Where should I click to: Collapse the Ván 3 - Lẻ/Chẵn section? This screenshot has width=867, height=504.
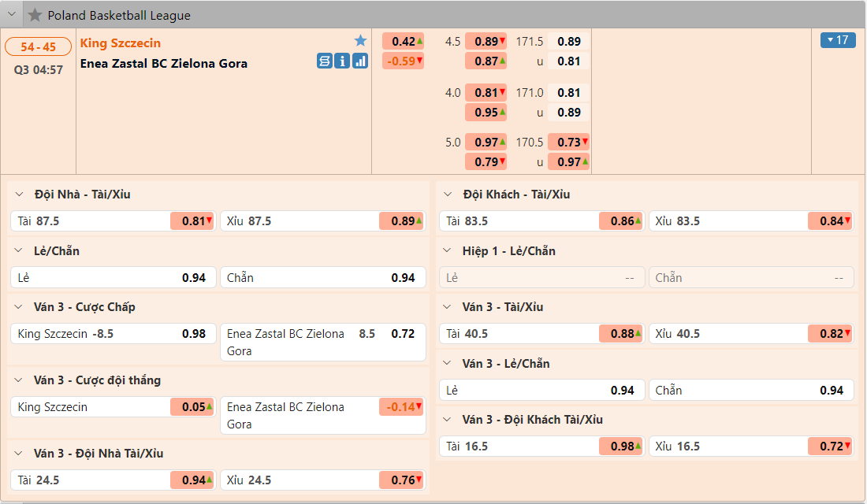click(448, 364)
